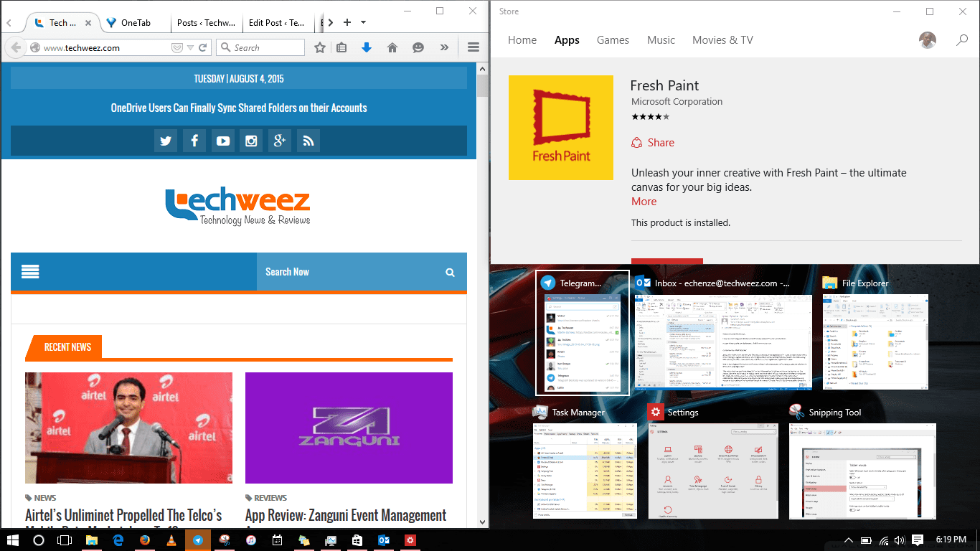Open a new Firefox tab
This screenshot has height=551, width=980.
[347, 22]
